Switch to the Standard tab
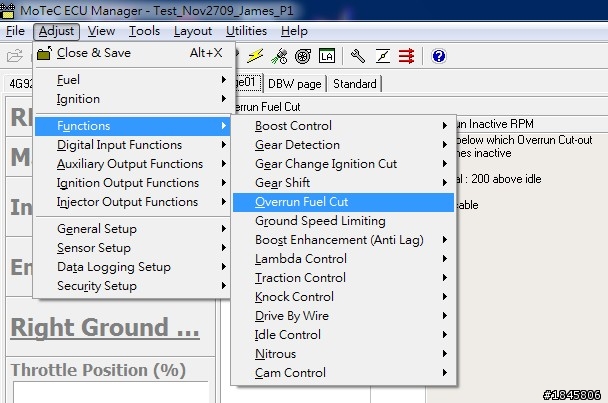This screenshot has height=403, width=608. (355, 84)
